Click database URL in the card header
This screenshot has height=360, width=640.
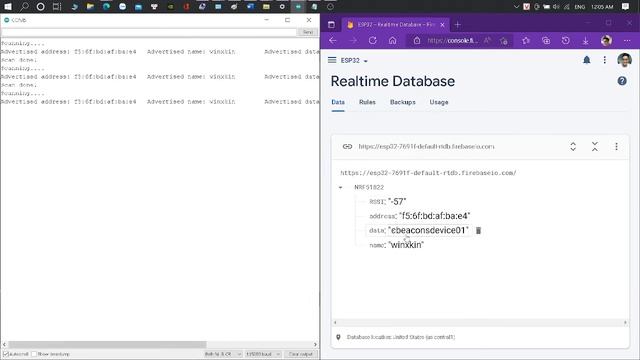pyautogui.click(x=426, y=146)
